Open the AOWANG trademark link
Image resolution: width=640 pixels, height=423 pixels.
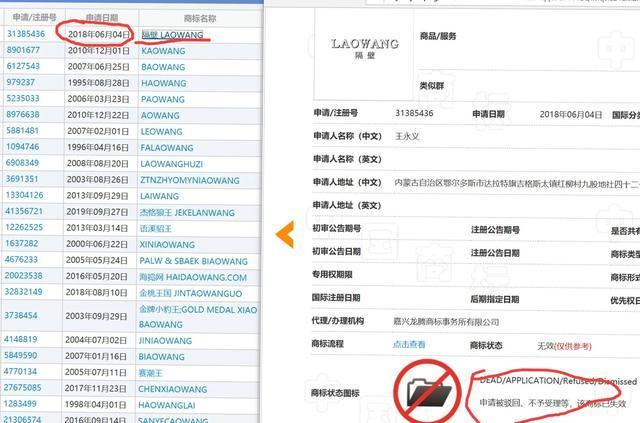[x=160, y=116]
